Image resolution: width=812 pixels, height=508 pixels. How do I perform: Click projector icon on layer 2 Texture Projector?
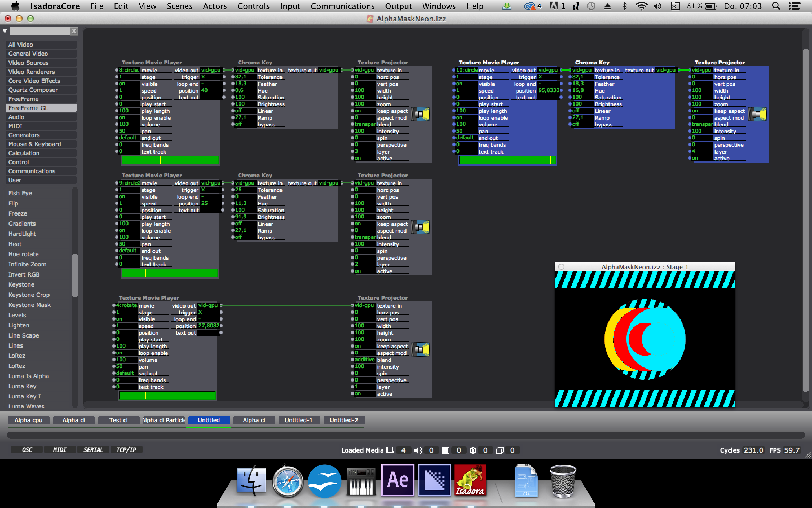(420, 227)
